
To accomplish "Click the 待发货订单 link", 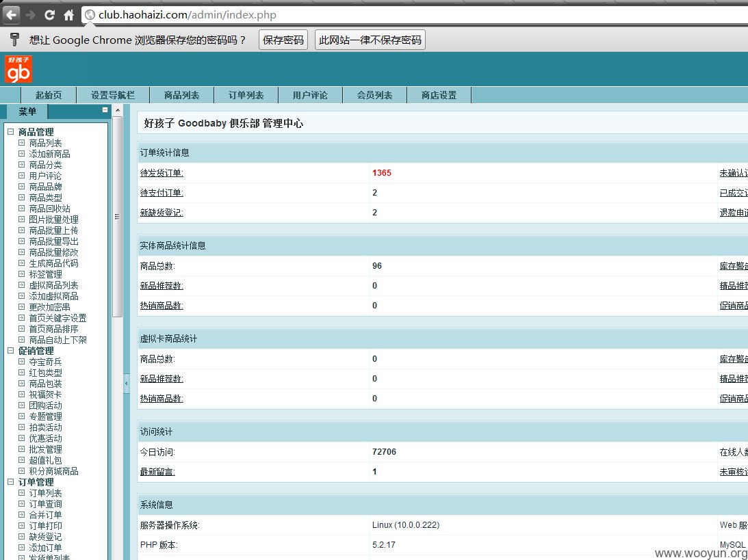I will pos(162,173).
